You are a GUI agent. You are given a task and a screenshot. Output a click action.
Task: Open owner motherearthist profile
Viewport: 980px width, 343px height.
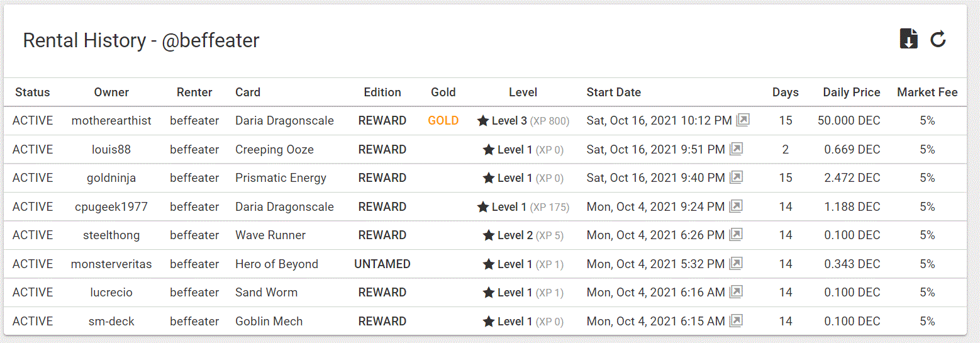[111, 120]
